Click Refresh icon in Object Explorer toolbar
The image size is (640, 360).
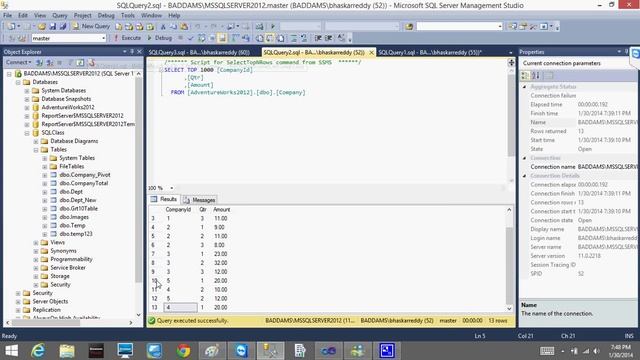[x=80, y=62]
